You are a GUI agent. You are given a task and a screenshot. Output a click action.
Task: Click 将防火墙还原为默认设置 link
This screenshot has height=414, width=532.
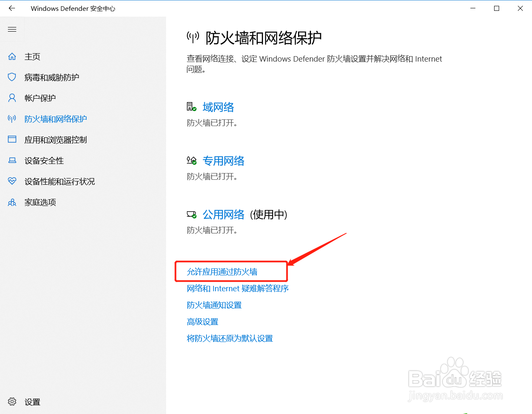pyautogui.click(x=230, y=338)
